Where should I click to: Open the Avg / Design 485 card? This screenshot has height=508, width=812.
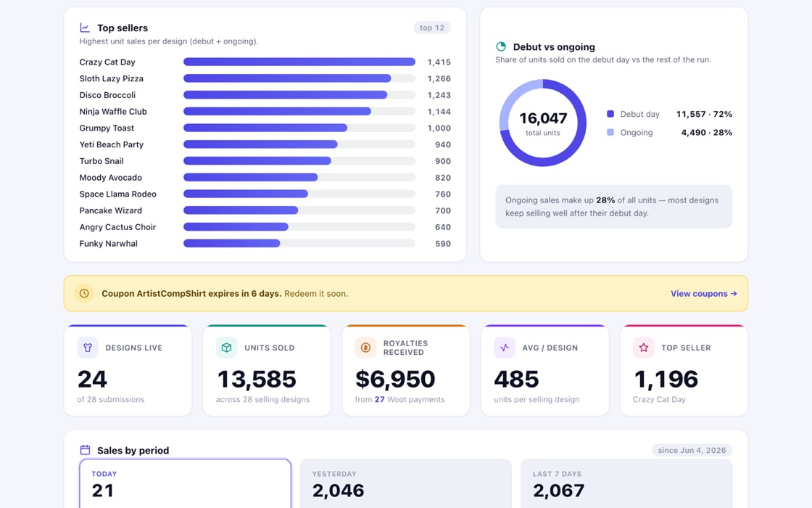544,370
